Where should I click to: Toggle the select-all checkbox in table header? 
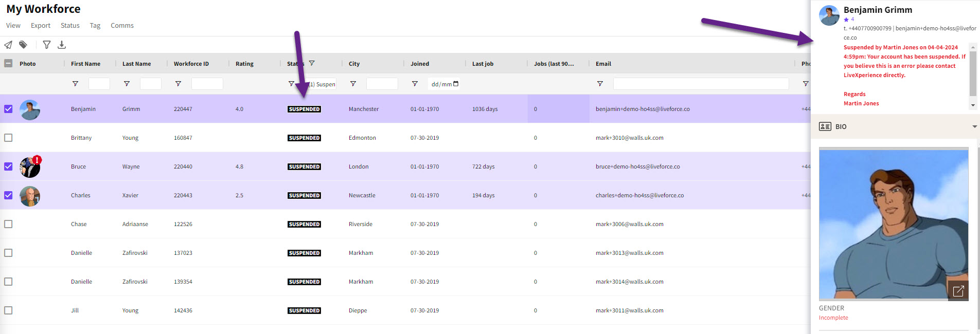point(8,64)
